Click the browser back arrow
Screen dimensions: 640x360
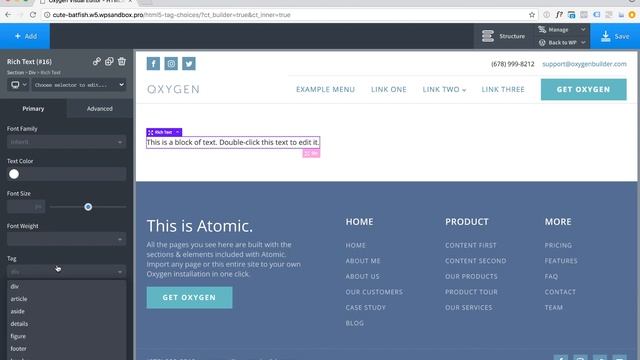click(x=8, y=15)
